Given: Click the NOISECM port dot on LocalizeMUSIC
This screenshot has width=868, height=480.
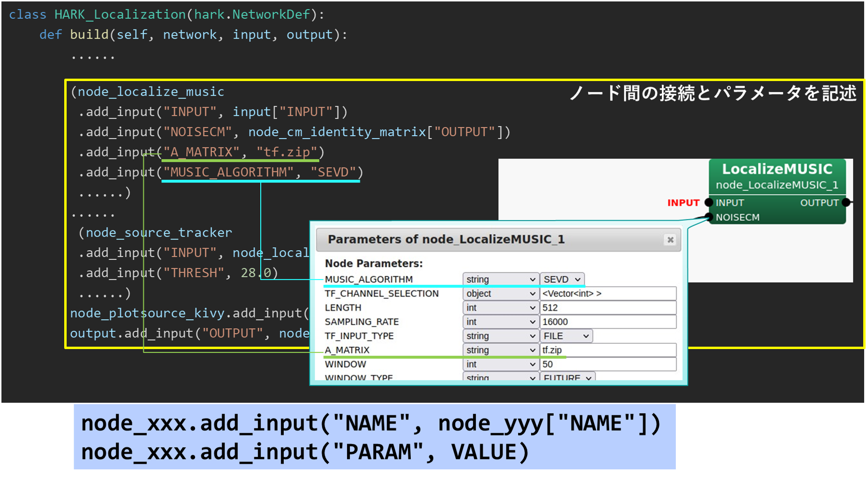Looking at the screenshot, I should click(709, 217).
